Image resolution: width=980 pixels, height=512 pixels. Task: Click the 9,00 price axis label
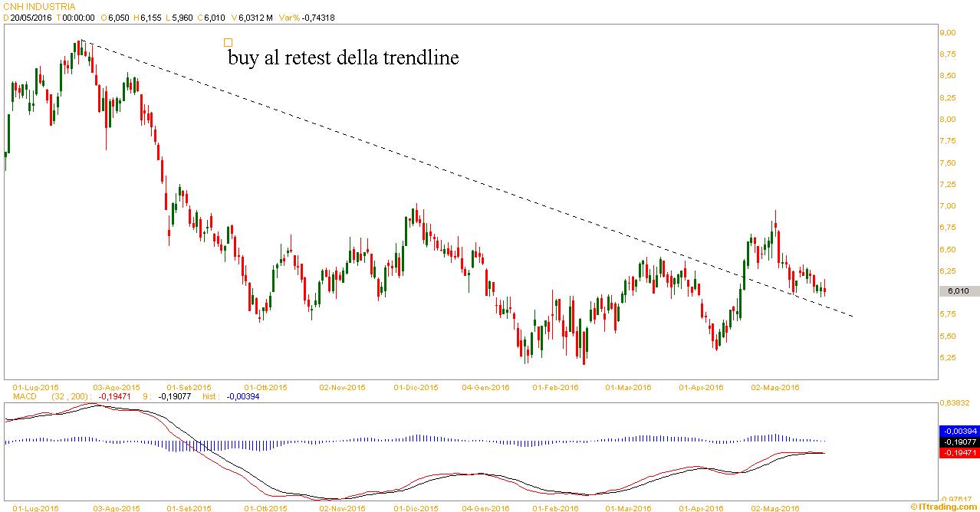[x=948, y=33]
